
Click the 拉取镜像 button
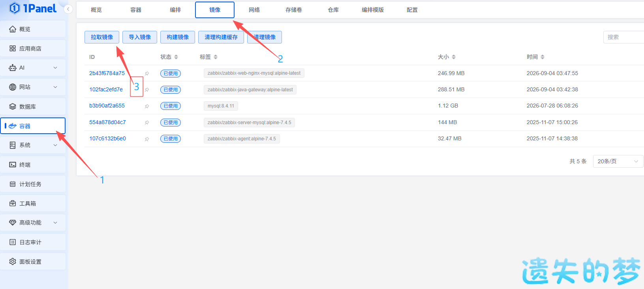coord(102,37)
